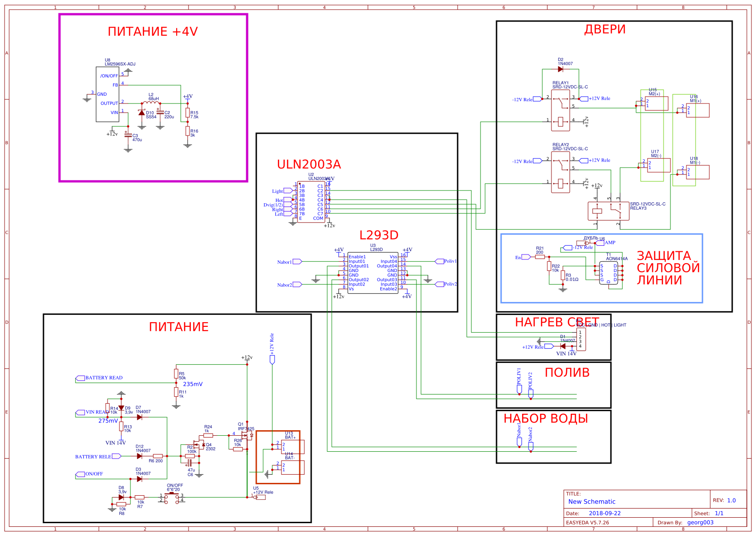756x536 pixels.
Task: Click the IRF7425 transistor Q1
Action: tap(246, 435)
